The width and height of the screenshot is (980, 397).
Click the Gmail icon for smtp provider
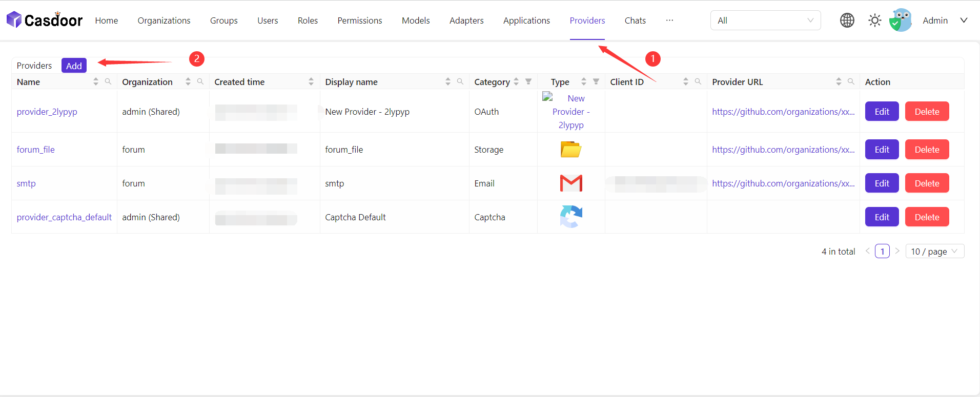point(571,183)
